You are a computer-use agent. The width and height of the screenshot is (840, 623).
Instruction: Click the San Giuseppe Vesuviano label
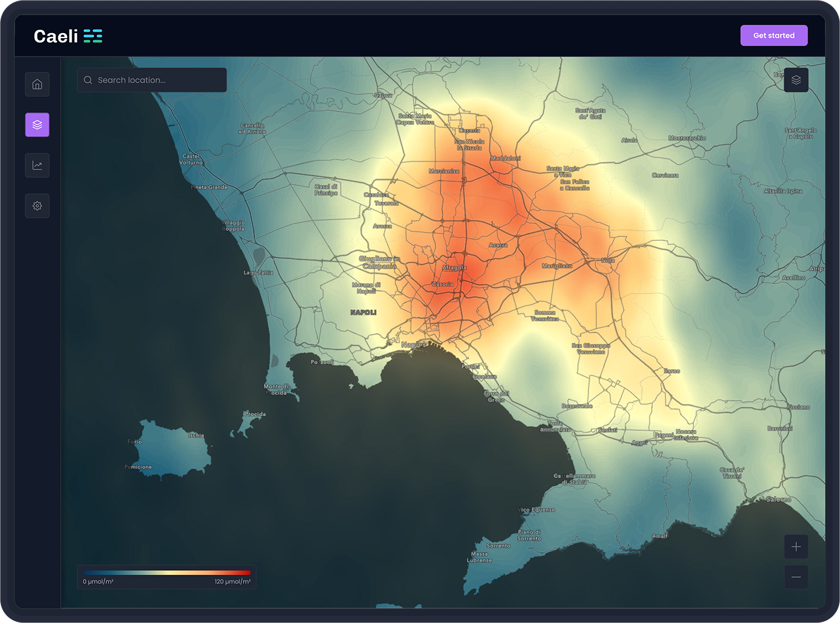[591, 348]
